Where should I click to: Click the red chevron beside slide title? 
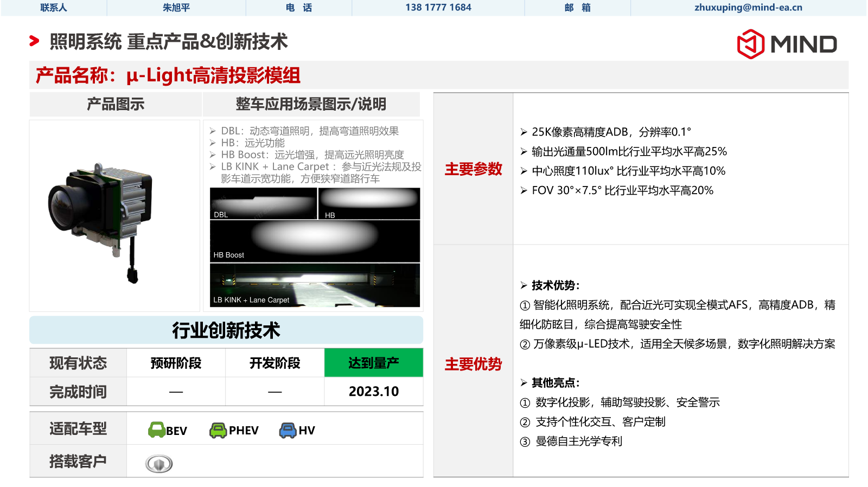click(x=34, y=41)
